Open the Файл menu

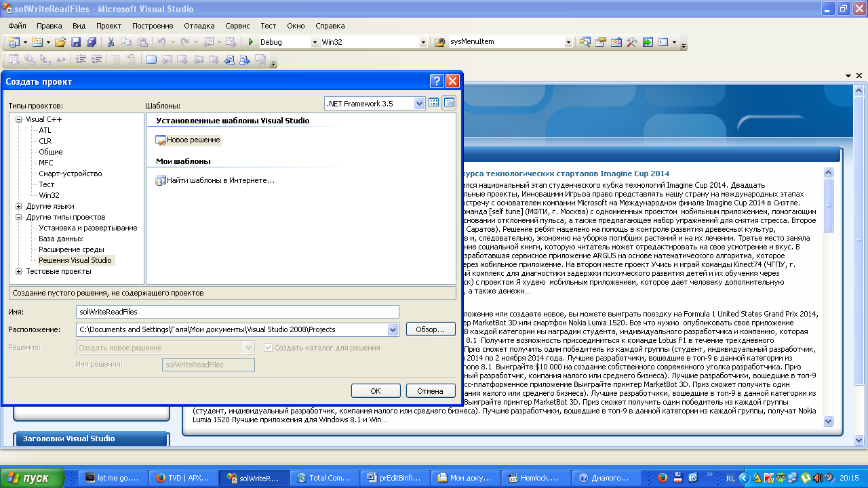click(x=18, y=26)
